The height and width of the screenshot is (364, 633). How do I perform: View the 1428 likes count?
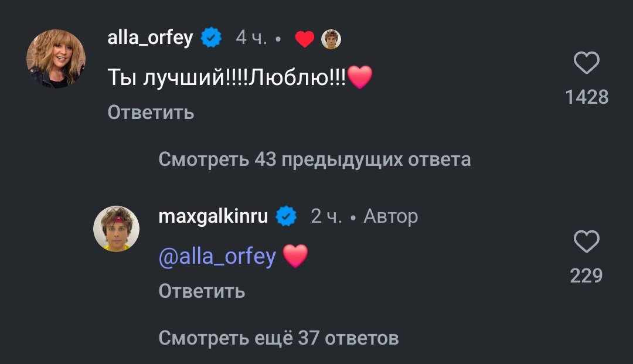[x=587, y=97]
